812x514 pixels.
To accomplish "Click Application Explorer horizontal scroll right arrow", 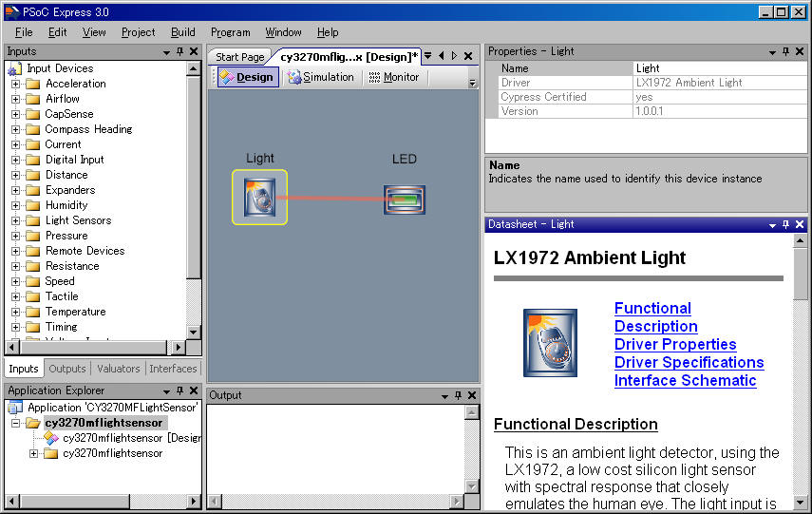I will pyautogui.click(x=194, y=501).
